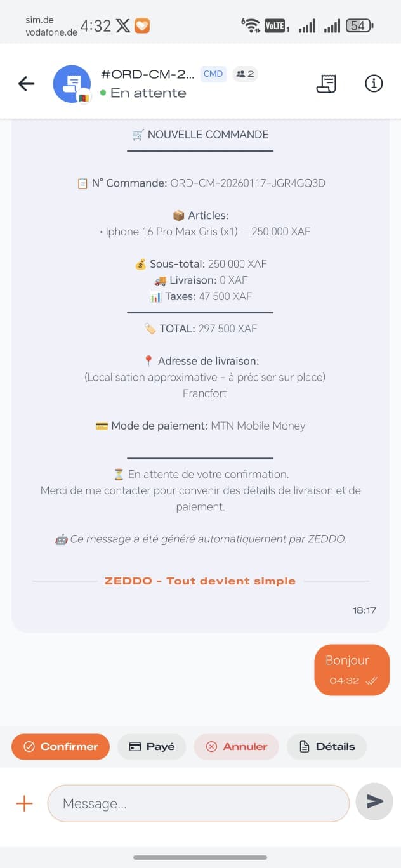
Task: Tap the bank card icon on Payé
Action: tap(133, 746)
